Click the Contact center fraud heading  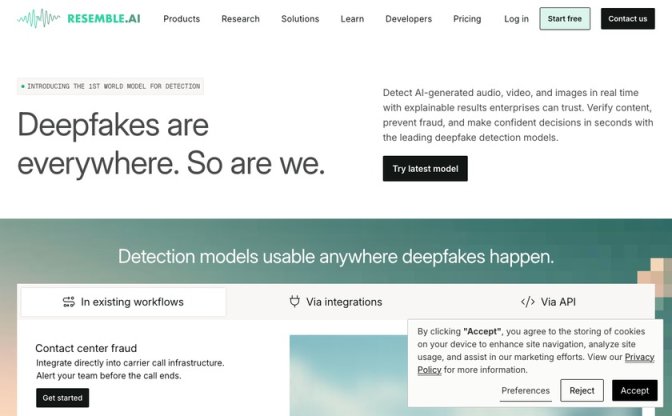point(86,348)
